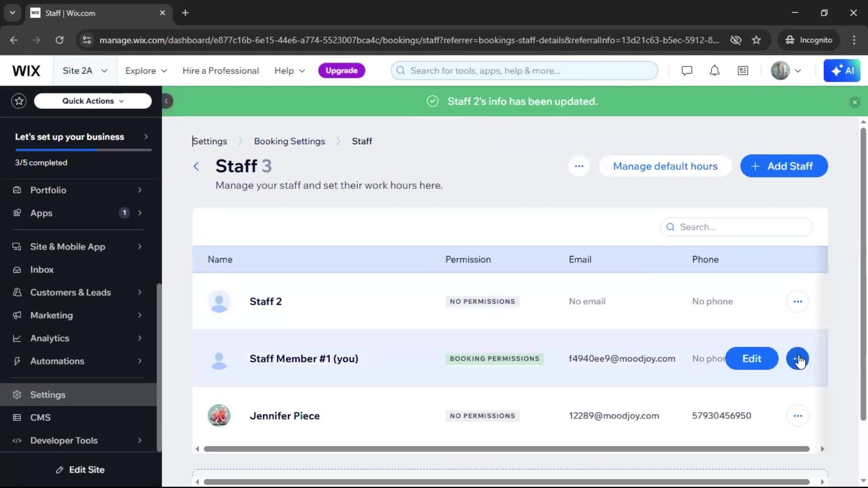Screen dimensions: 868x488
Task: Click Jennifer Piece's email 12289@moodjoy.com
Action: pos(613,416)
